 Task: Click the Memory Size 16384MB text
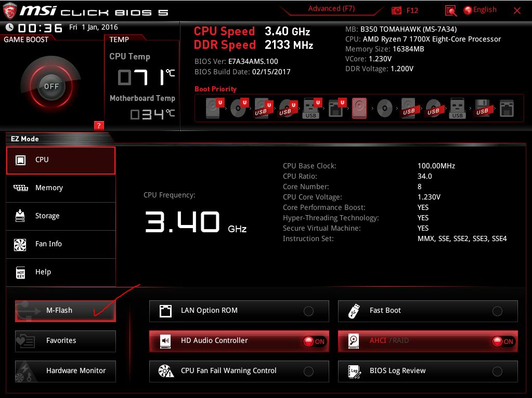[385, 49]
